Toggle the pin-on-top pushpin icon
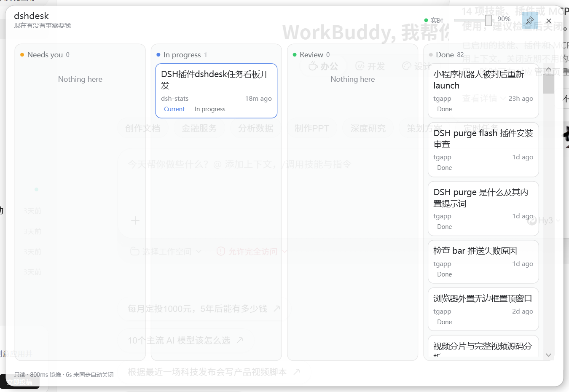Screen dimensions: 569x392 coord(530,20)
